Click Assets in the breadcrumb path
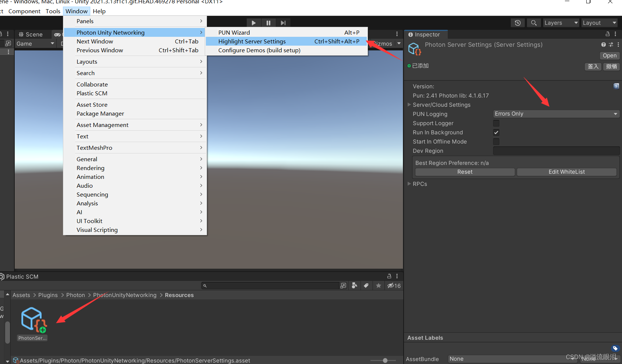The width and height of the screenshot is (622, 364). (x=21, y=295)
